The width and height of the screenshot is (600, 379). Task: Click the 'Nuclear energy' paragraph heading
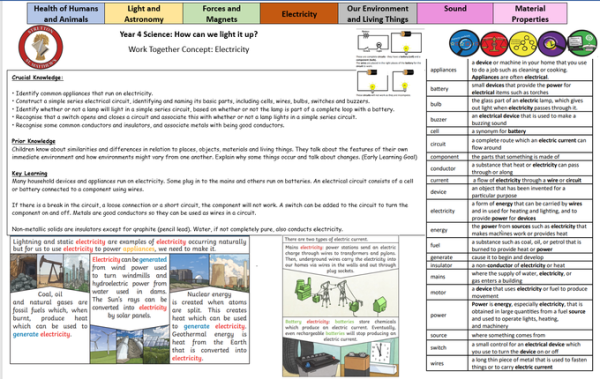(x=209, y=294)
